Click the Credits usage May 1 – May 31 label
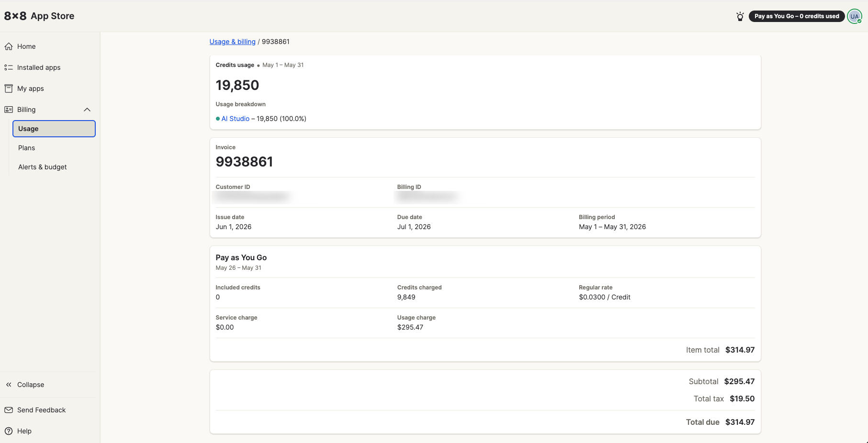Image resolution: width=868 pixels, height=443 pixels. [260, 65]
